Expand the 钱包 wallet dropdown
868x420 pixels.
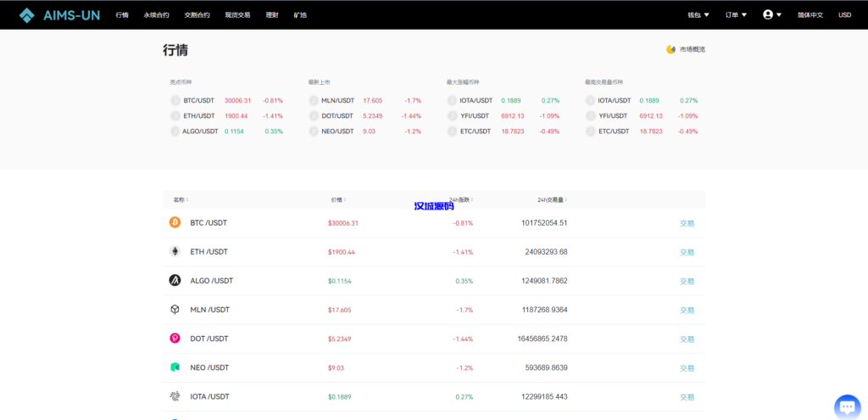coord(698,14)
